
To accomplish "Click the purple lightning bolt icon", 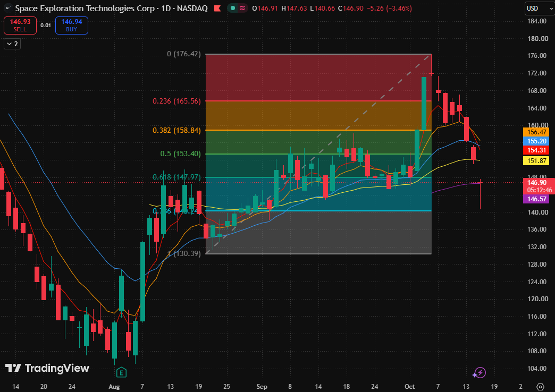I will point(480,372).
